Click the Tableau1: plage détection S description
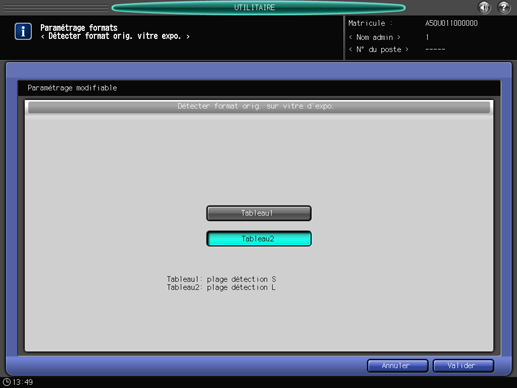This screenshot has height=388, width=517. click(x=221, y=279)
